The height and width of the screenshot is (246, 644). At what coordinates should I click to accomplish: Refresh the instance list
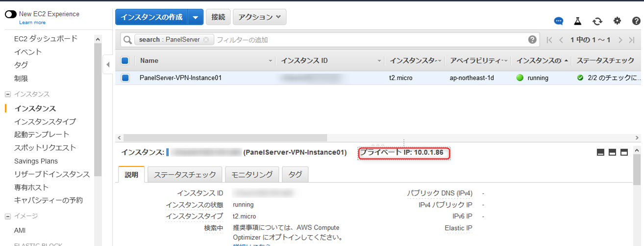pos(597,21)
